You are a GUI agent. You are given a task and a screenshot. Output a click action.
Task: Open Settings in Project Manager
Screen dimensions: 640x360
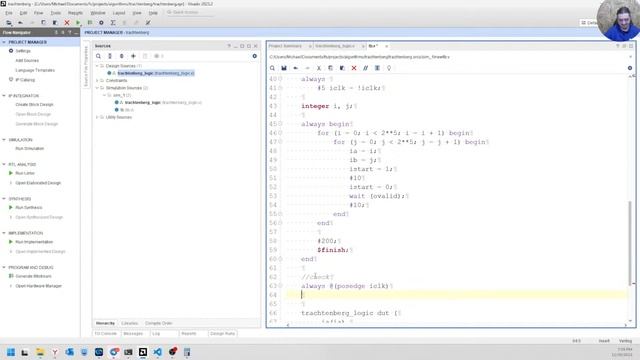coord(23,51)
